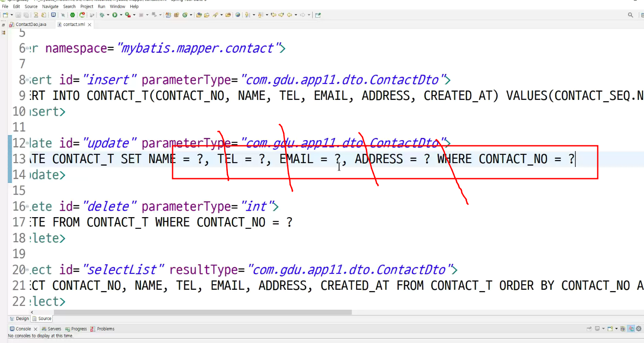Open the File menu
644x343 pixels.
point(5,6)
